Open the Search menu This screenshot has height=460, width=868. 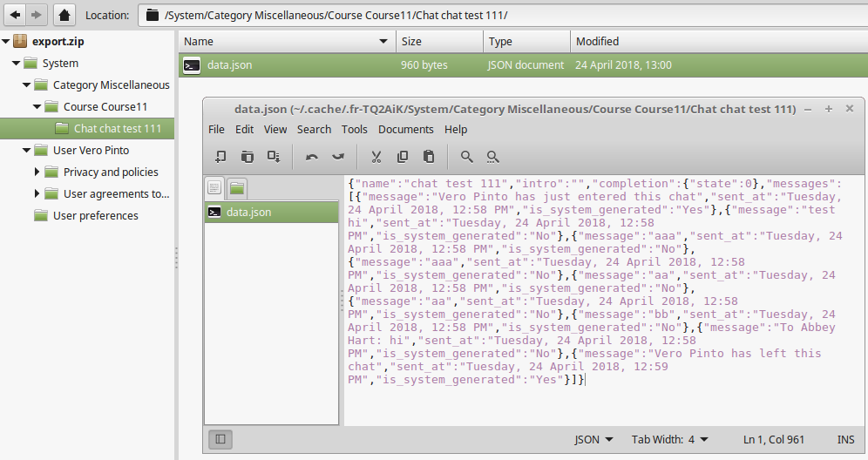[x=314, y=129]
